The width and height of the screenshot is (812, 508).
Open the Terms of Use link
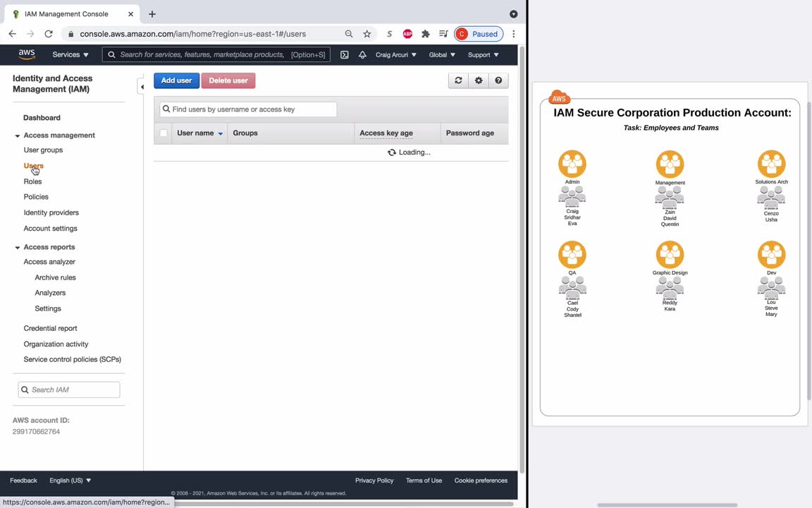point(424,480)
